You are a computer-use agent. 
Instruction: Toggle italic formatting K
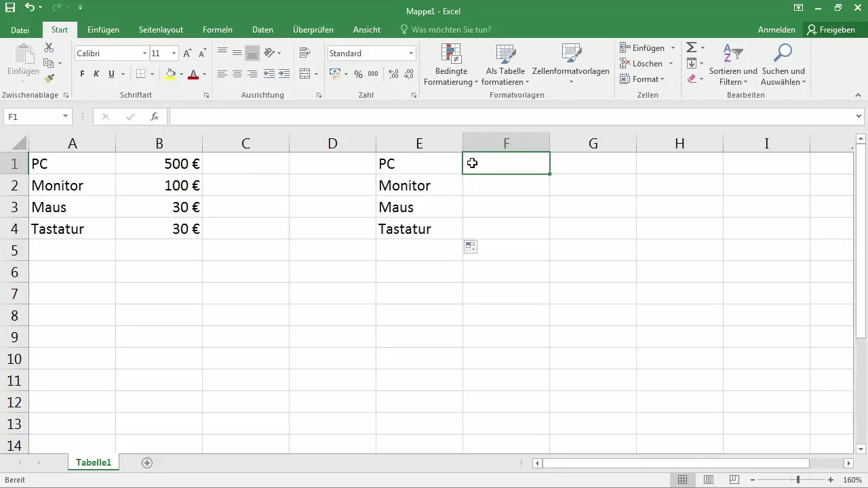(96, 74)
